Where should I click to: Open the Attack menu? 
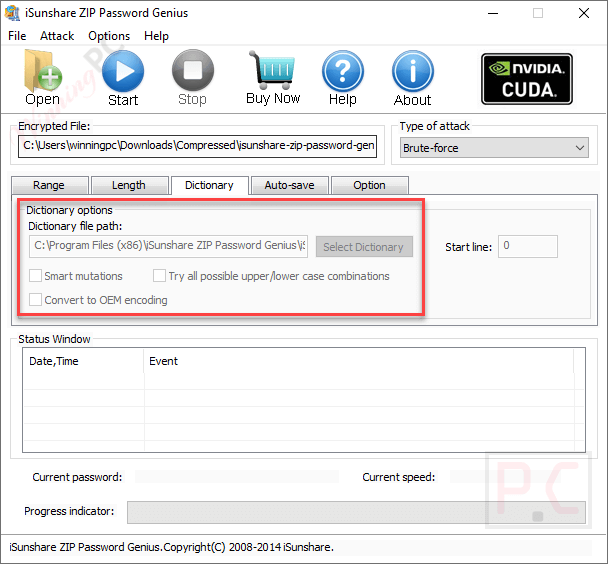click(57, 36)
